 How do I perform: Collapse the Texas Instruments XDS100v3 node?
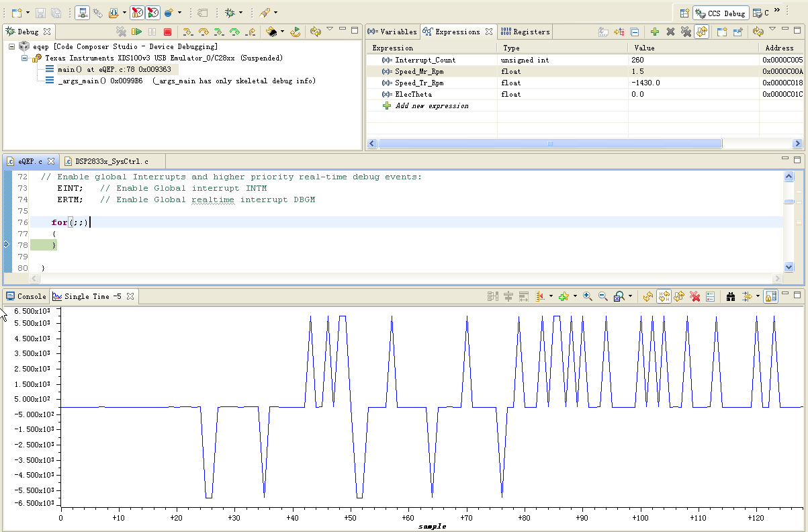coord(24,58)
